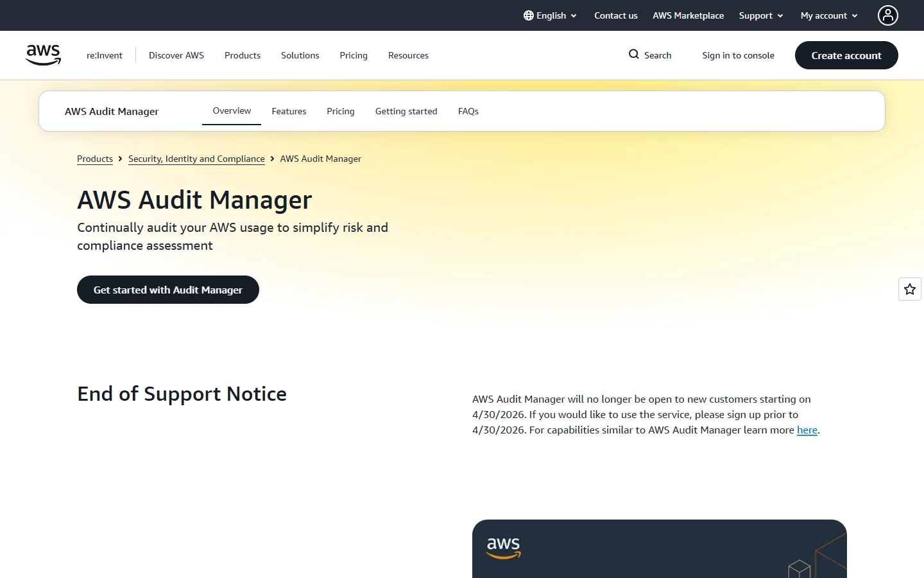Open the Pricing menu in main navigation
Image resolution: width=924 pixels, height=578 pixels.
click(354, 55)
